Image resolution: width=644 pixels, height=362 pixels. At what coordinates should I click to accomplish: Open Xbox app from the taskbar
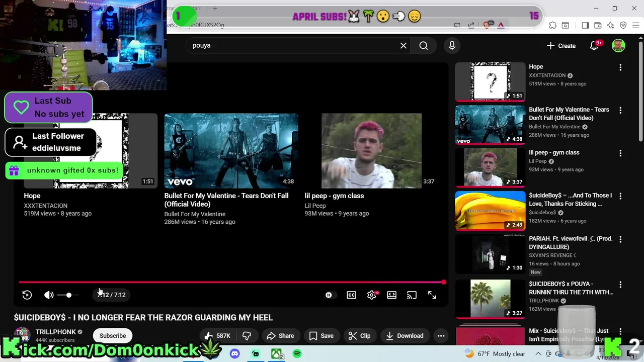(x=276, y=354)
